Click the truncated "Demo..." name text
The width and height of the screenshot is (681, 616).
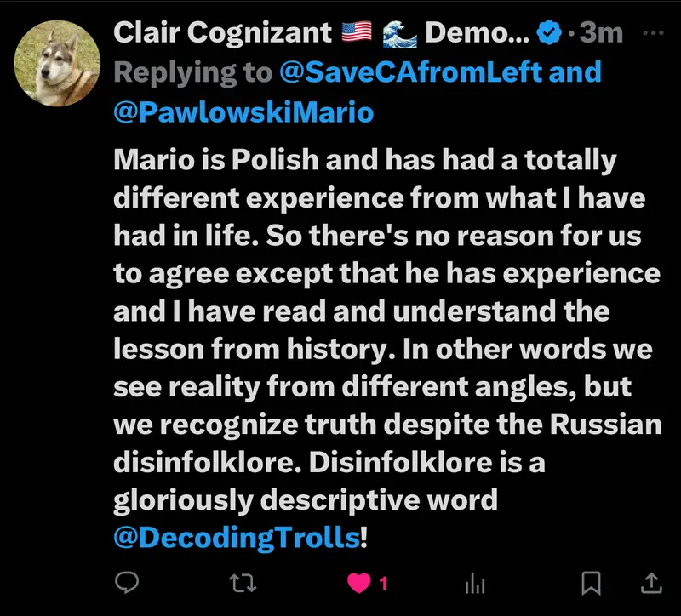click(x=478, y=33)
